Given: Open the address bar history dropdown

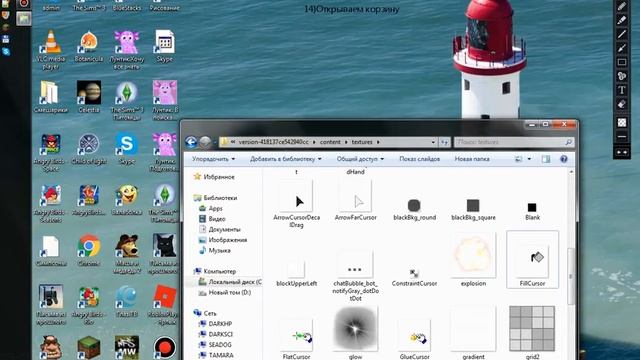Looking at the screenshot, I should 433,142.
